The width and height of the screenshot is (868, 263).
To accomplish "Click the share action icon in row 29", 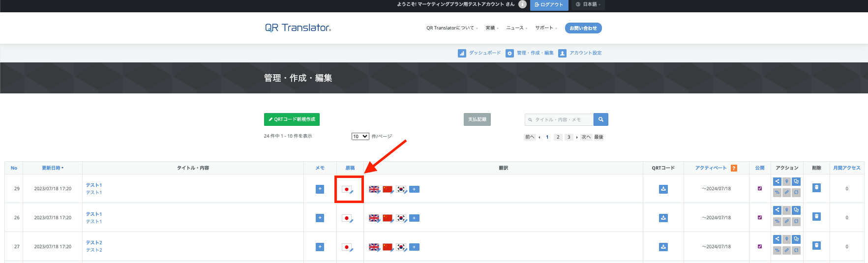I will tap(777, 181).
